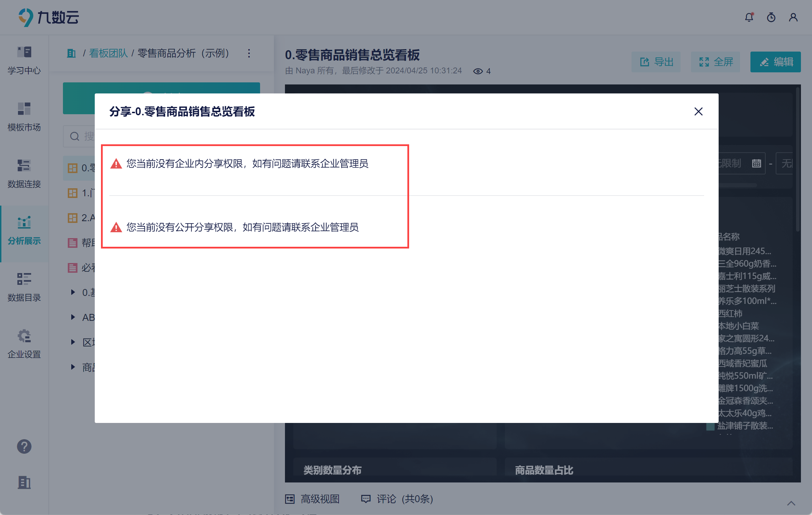The image size is (812, 515).
Task: Open 学习中心 in the sidebar
Action: [24, 60]
